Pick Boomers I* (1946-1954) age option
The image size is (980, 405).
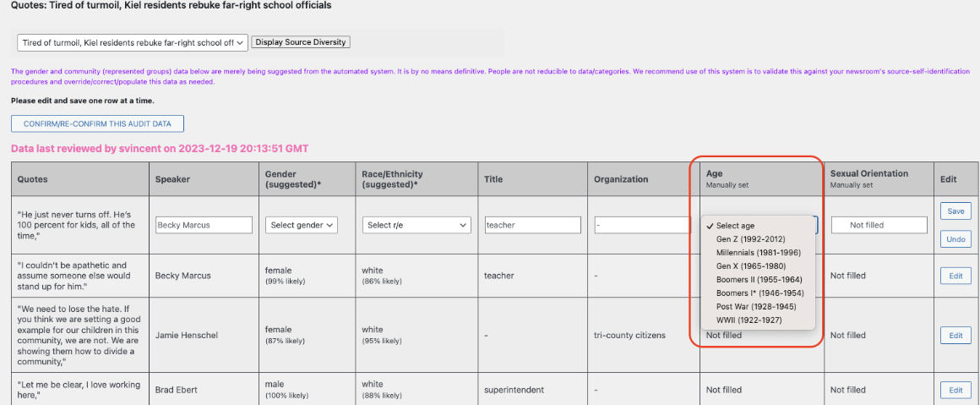[759, 293]
